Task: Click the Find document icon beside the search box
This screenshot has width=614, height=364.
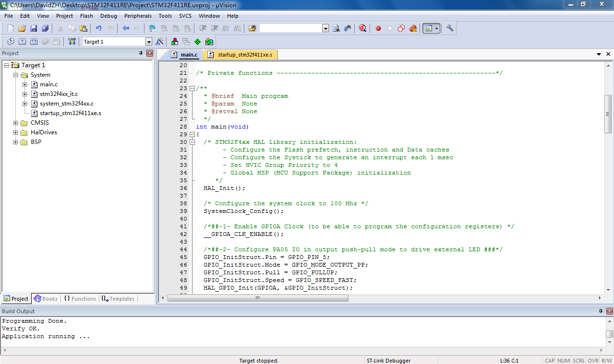Action: coord(336,28)
